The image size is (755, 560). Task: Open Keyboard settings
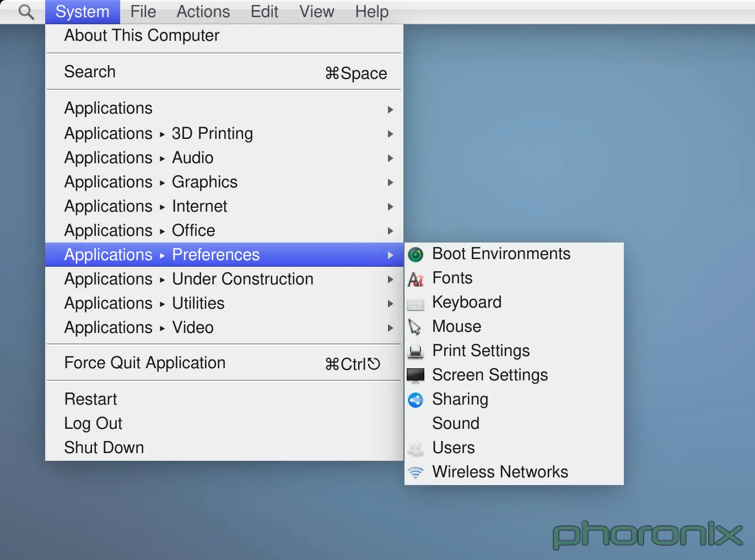click(467, 302)
